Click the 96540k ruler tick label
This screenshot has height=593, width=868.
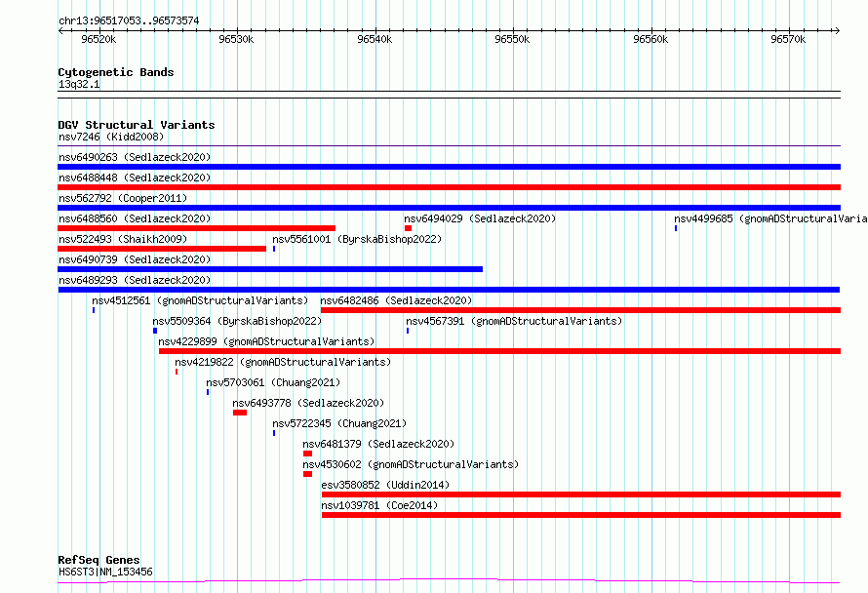(375, 39)
